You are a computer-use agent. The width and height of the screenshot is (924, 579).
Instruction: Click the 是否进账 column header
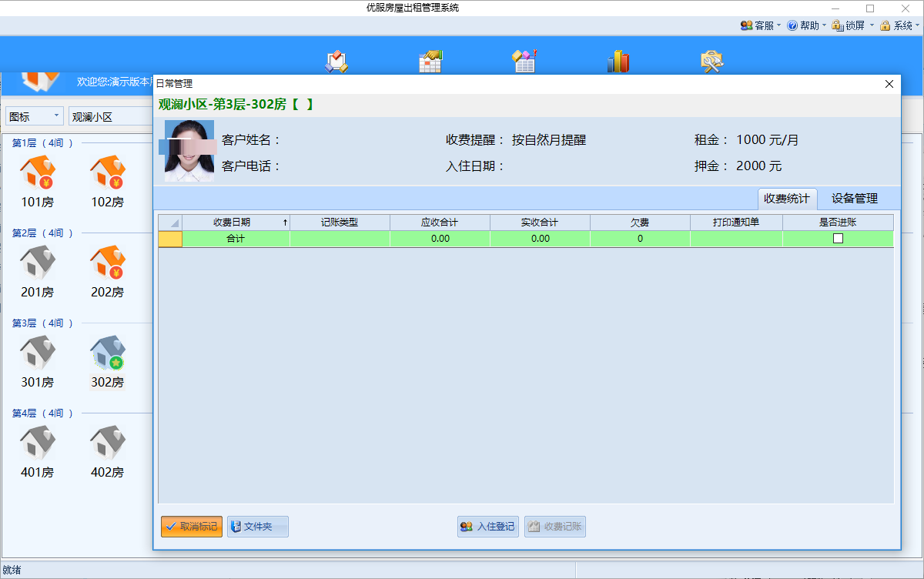click(x=838, y=223)
